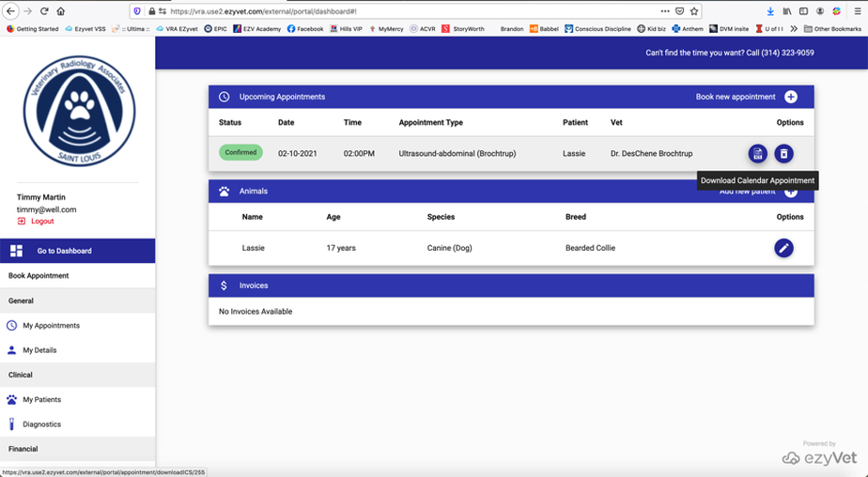The width and height of the screenshot is (868, 477).
Task: Expand the bookmarks overflow chevron
Action: pyautogui.click(x=794, y=29)
